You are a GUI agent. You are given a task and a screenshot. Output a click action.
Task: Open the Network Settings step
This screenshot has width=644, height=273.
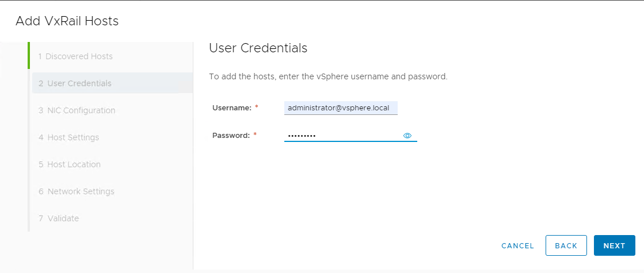(77, 191)
